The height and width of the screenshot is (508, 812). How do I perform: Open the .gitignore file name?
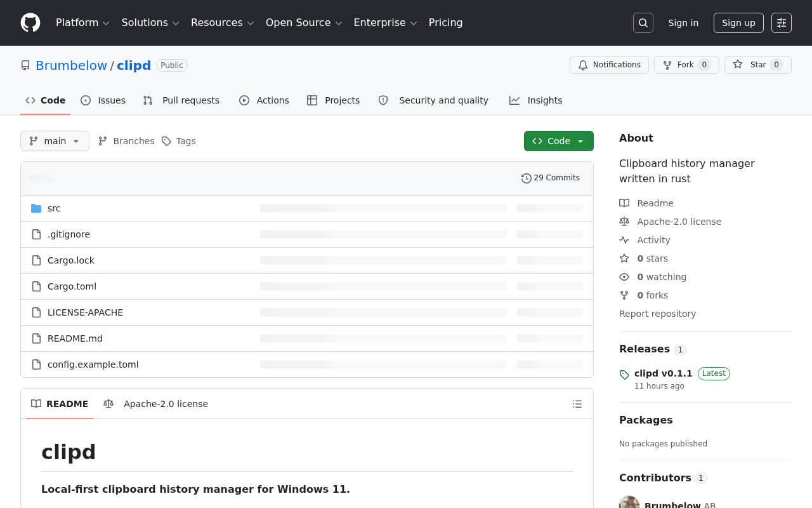point(69,234)
